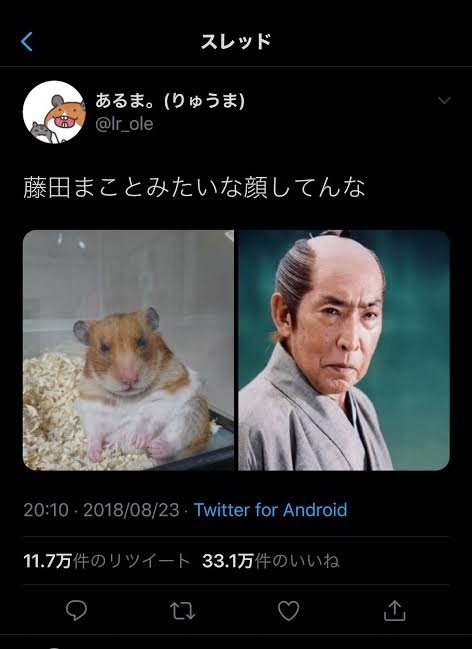Open the share upload icon

(x=394, y=611)
